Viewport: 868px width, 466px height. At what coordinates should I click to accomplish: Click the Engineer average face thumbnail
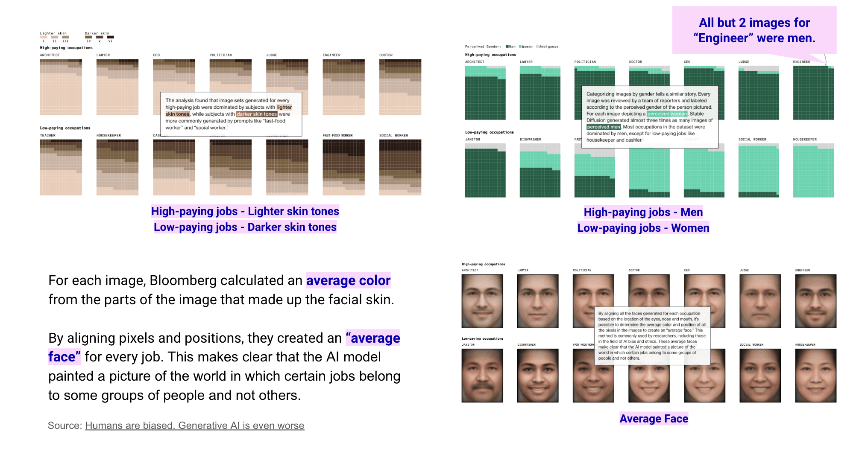(815, 301)
